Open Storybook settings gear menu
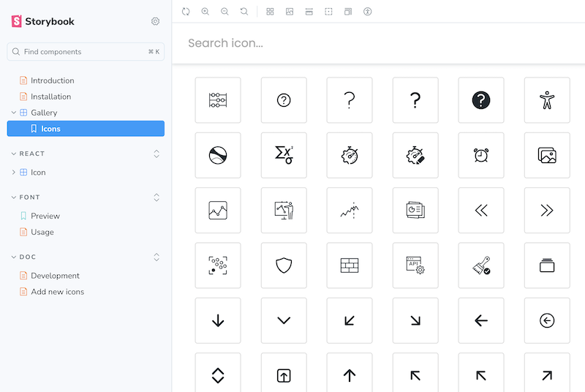 tap(156, 21)
